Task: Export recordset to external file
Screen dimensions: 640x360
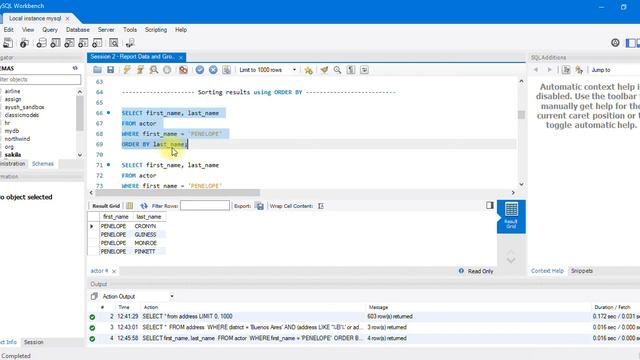Action: tap(260, 206)
